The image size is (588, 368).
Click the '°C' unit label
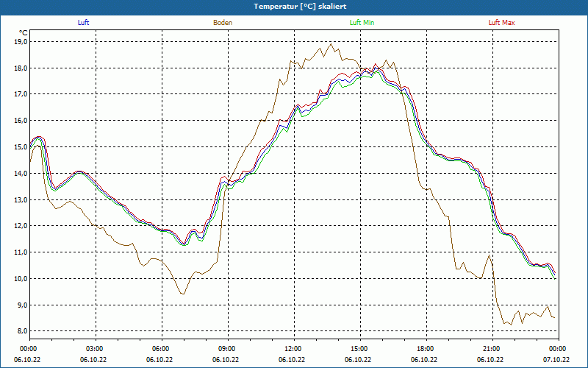pyautogui.click(x=24, y=33)
